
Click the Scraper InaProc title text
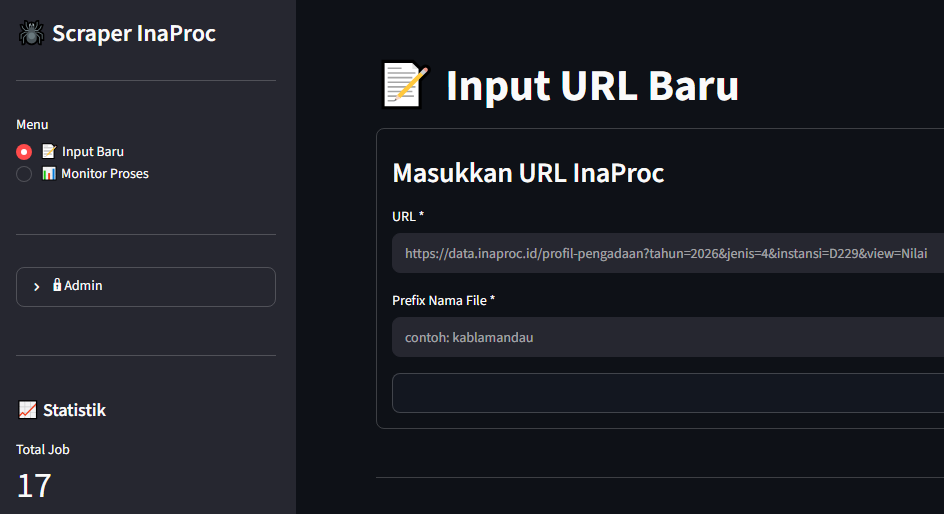134,33
